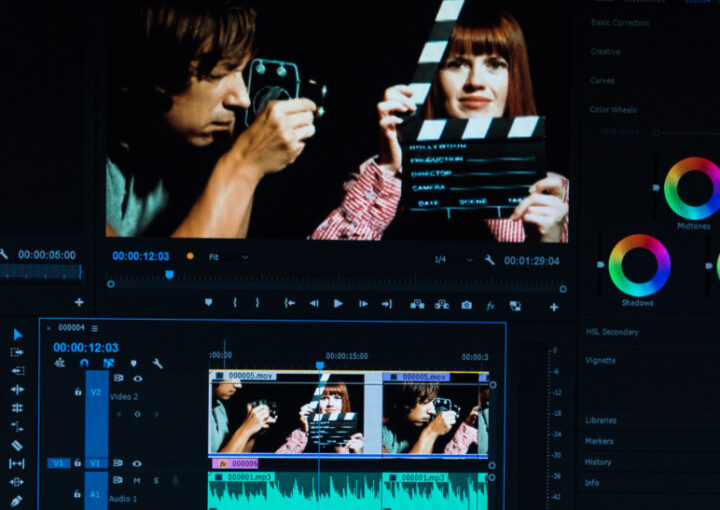Viewport: 720px width, 510px height.
Task: Toggle lock on the V2 track
Action: point(78,391)
